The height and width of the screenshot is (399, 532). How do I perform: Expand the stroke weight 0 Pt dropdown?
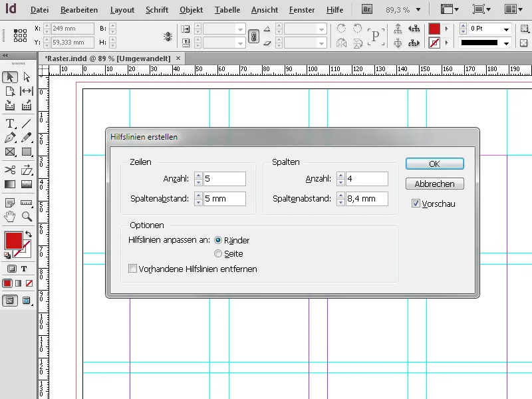506,29
